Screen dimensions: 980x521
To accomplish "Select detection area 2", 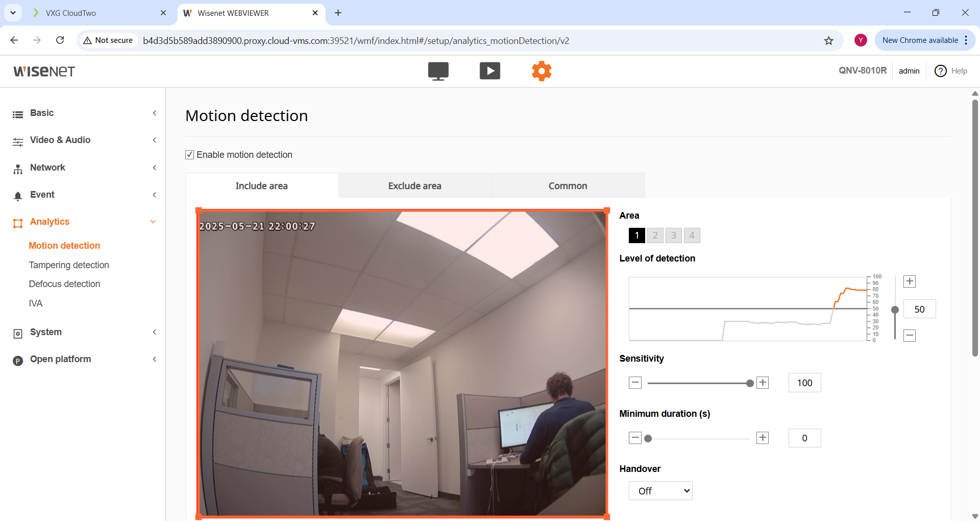I will coord(655,235).
